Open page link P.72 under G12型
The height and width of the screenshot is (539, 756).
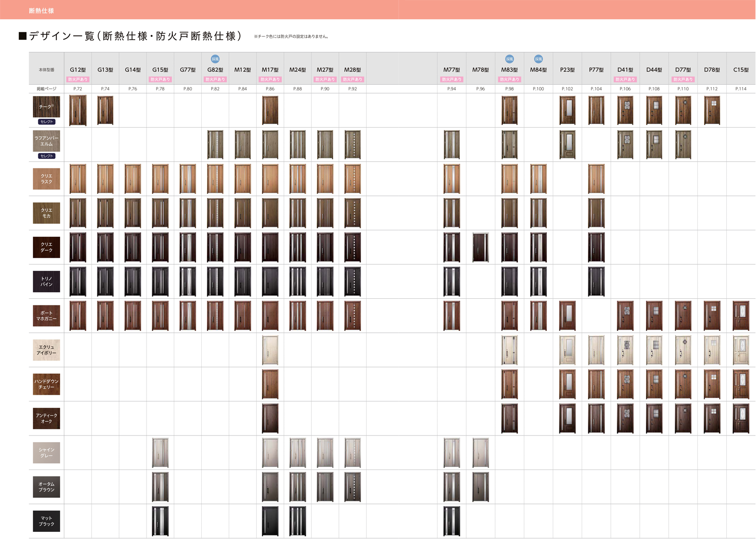[78, 89]
